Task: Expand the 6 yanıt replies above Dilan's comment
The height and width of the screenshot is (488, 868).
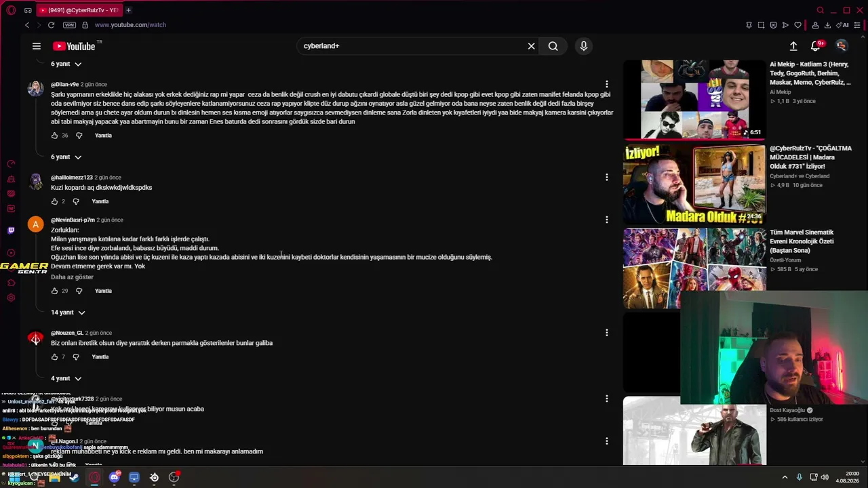Action: point(66,64)
